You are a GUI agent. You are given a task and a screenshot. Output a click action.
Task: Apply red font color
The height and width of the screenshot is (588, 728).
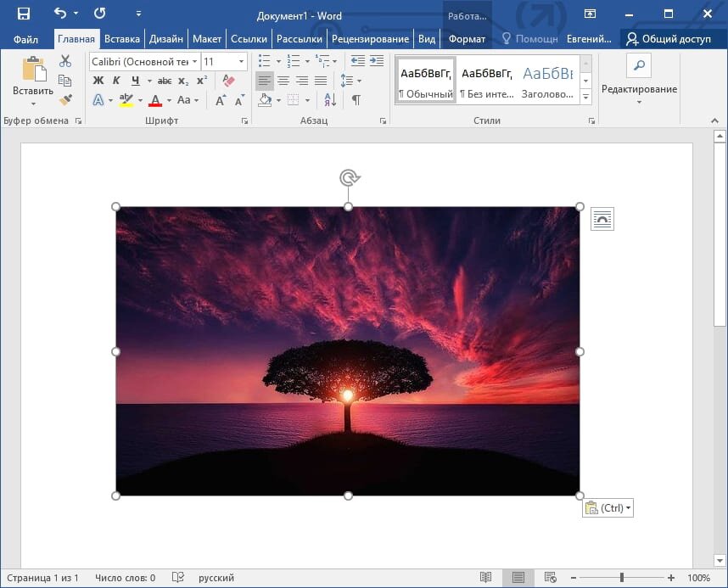(x=155, y=100)
